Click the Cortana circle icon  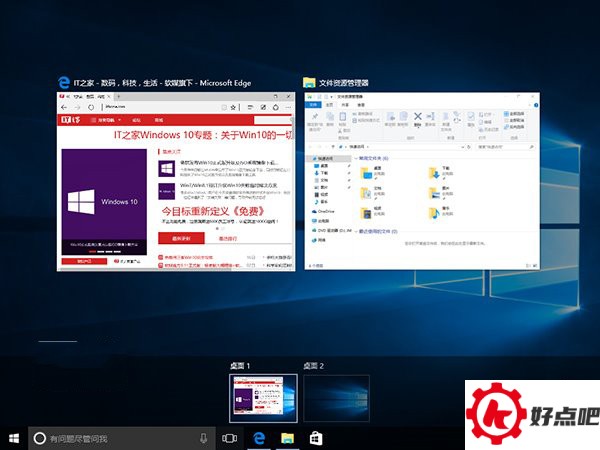click(x=40, y=438)
